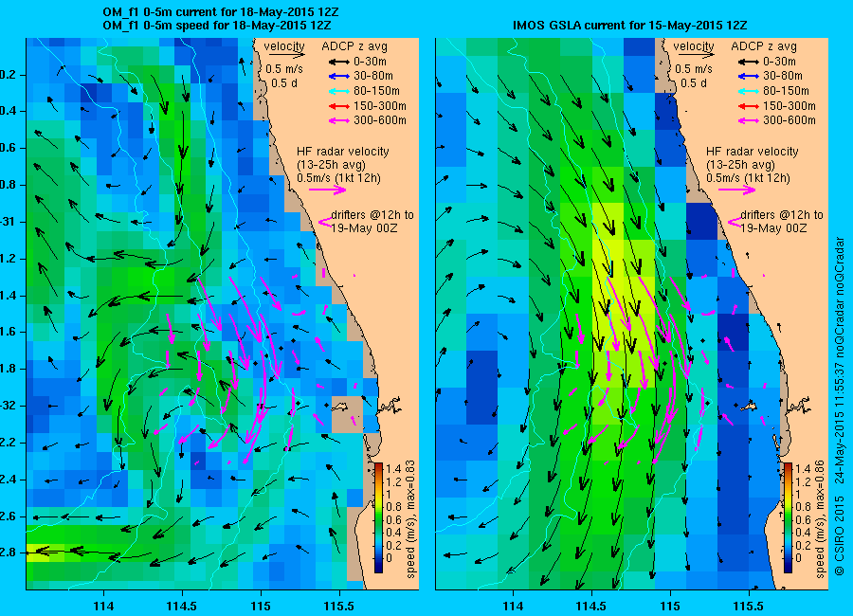Viewport: 853px width, 616px height.
Task: Click latitude label -31 on left axis
Action: (9, 222)
